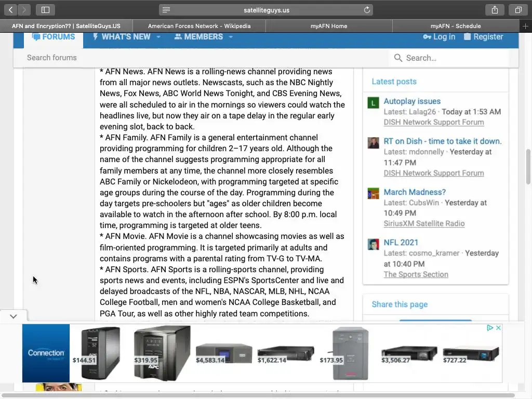Click the satelliteguys.us address bar

click(x=267, y=10)
